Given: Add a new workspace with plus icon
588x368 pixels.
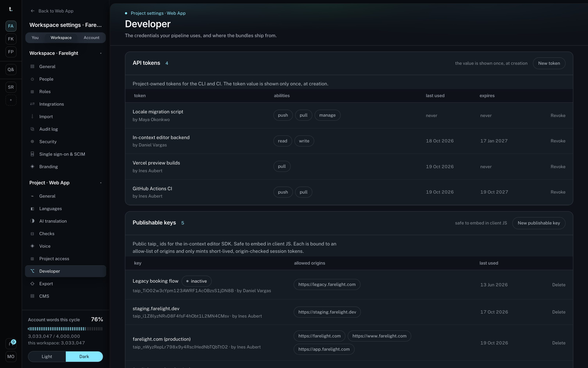Looking at the screenshot, I should click(11, 100).
